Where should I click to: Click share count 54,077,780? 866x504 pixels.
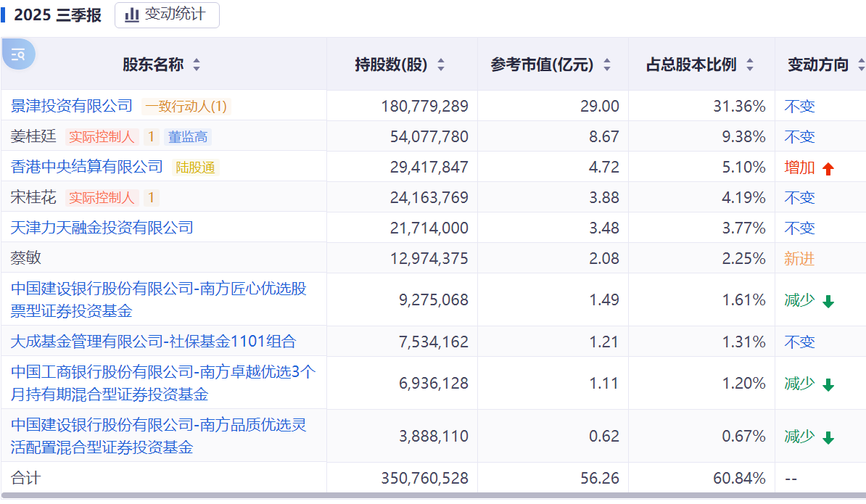tap(429, 136)
